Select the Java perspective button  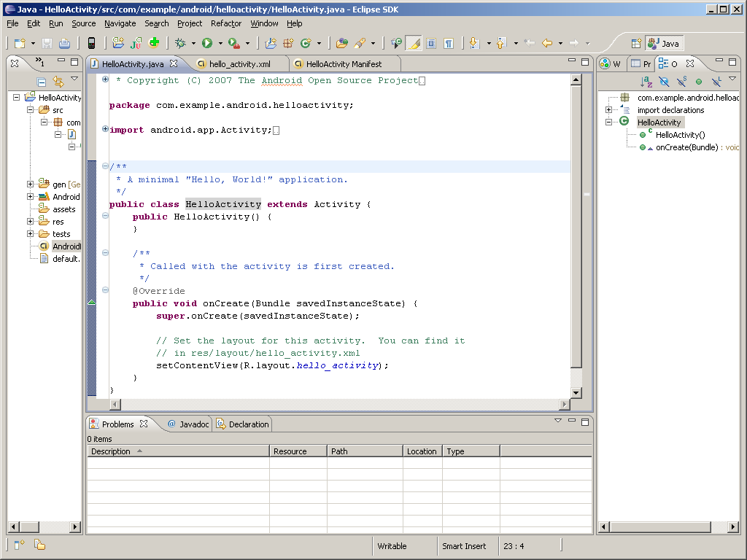tap(664, 44)
